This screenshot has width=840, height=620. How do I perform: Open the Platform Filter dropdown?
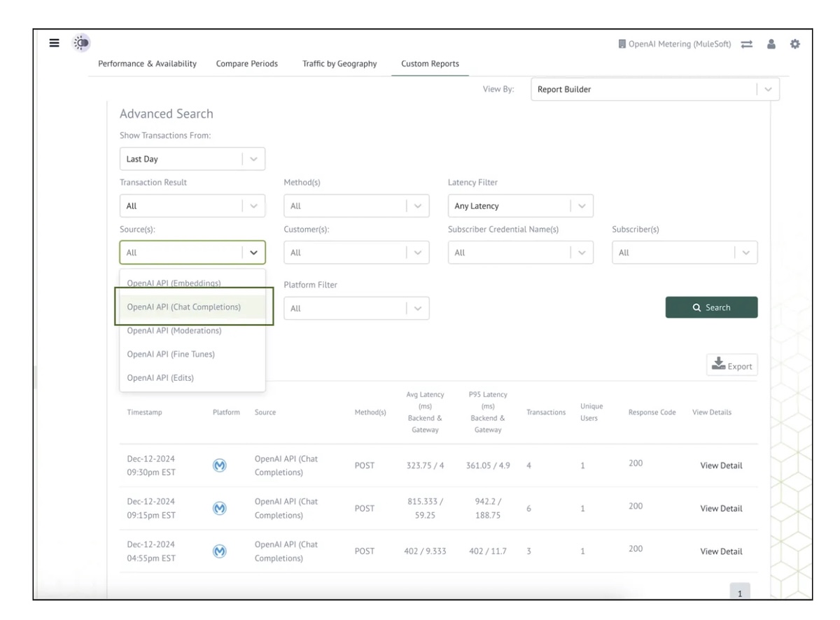(356, 308)
